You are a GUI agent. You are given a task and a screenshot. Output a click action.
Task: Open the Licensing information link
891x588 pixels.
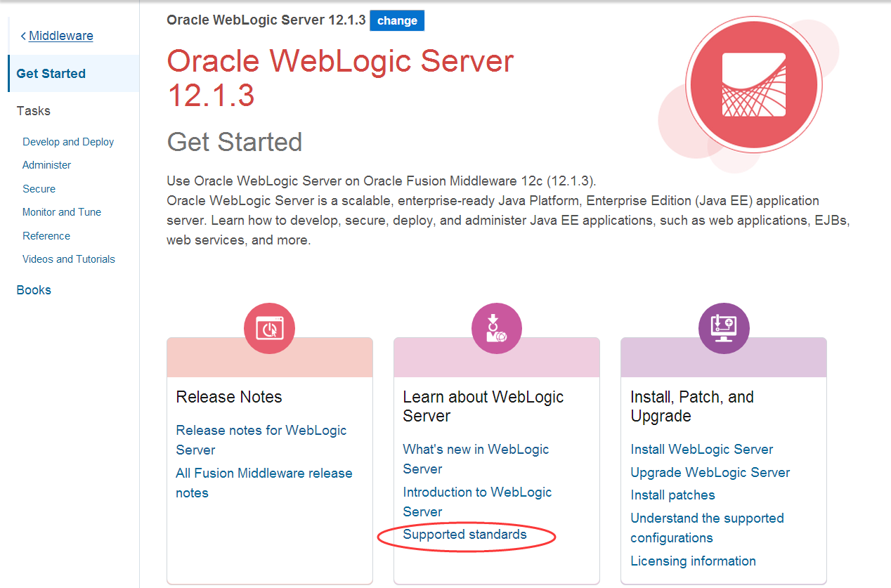[x=694, y=561]
